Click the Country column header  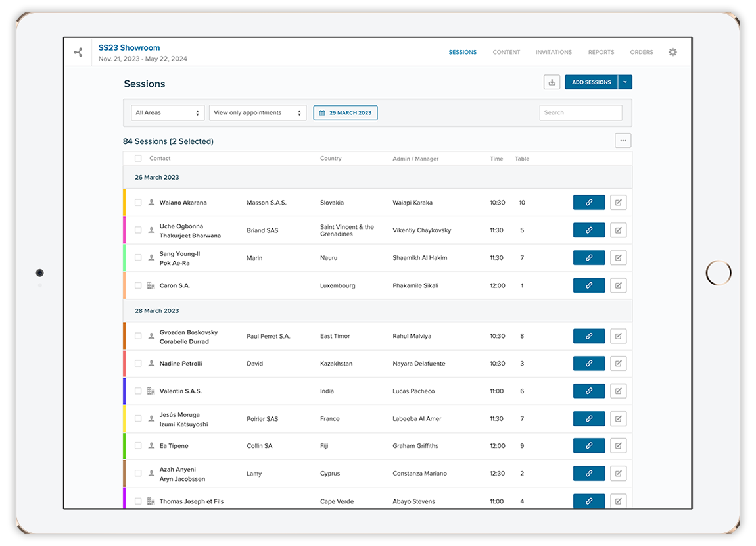tap(331, 158)
